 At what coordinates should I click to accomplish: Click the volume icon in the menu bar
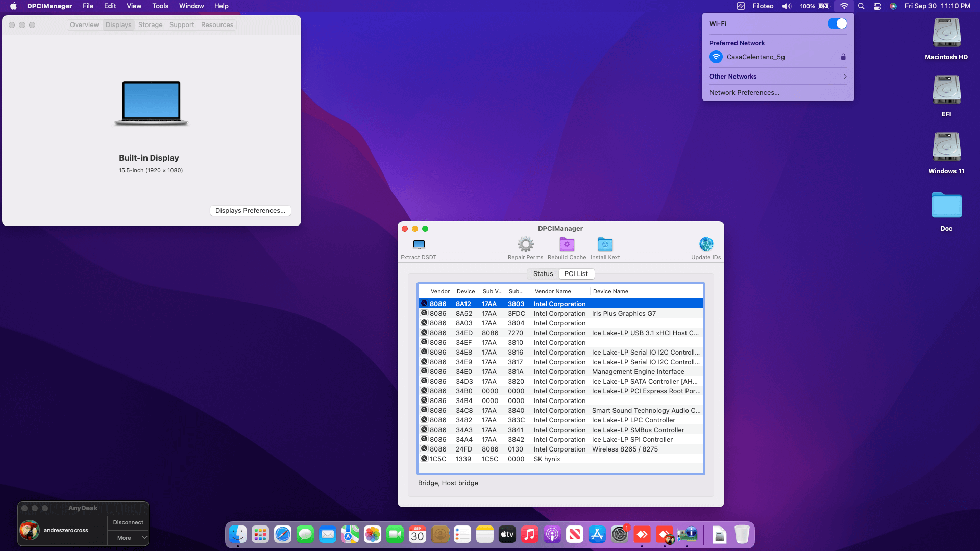[x=787, y=6]
